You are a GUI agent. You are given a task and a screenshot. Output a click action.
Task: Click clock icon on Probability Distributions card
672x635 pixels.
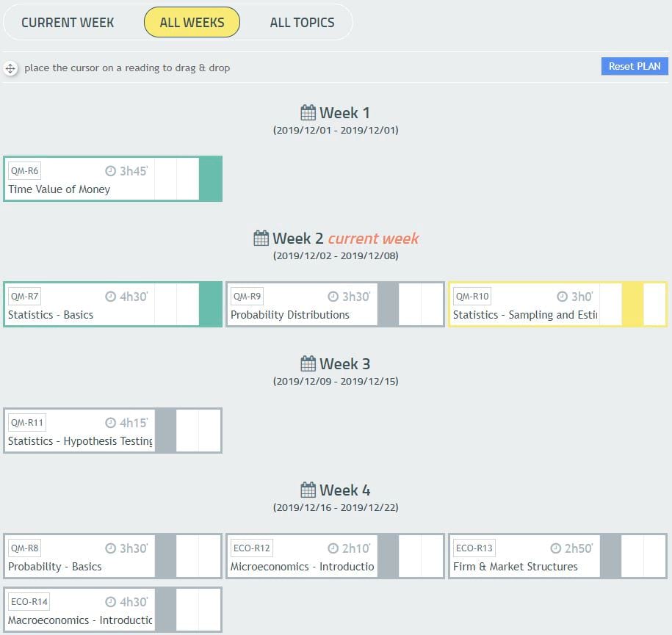click(x=333, y=297)
